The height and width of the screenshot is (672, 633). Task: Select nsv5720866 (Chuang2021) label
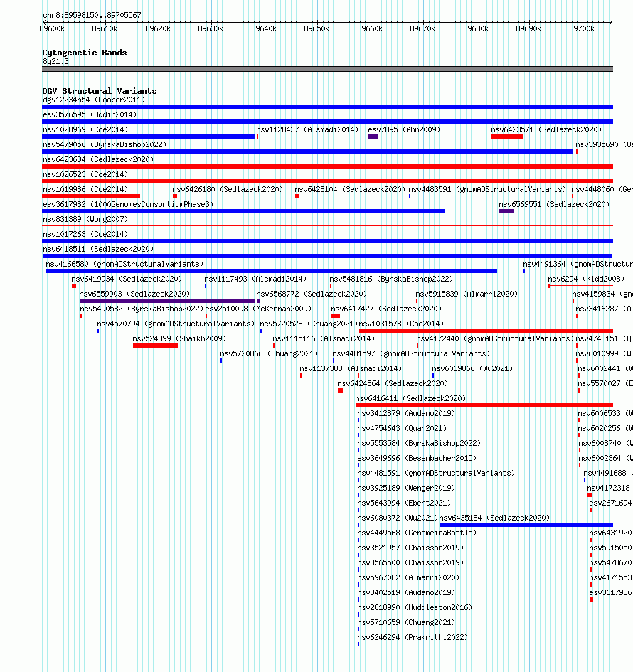pos(269,353)
